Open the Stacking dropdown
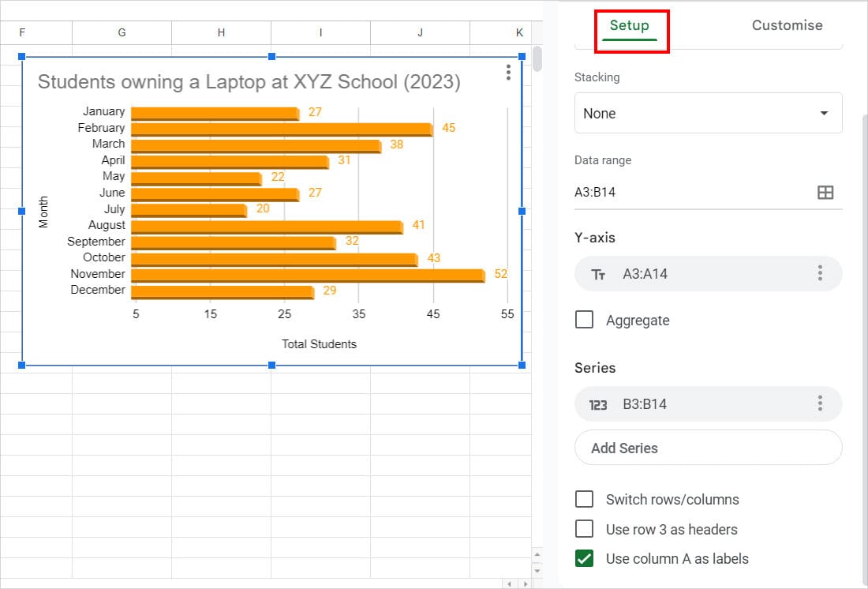868x589 pixels. (x=708, y=113)
